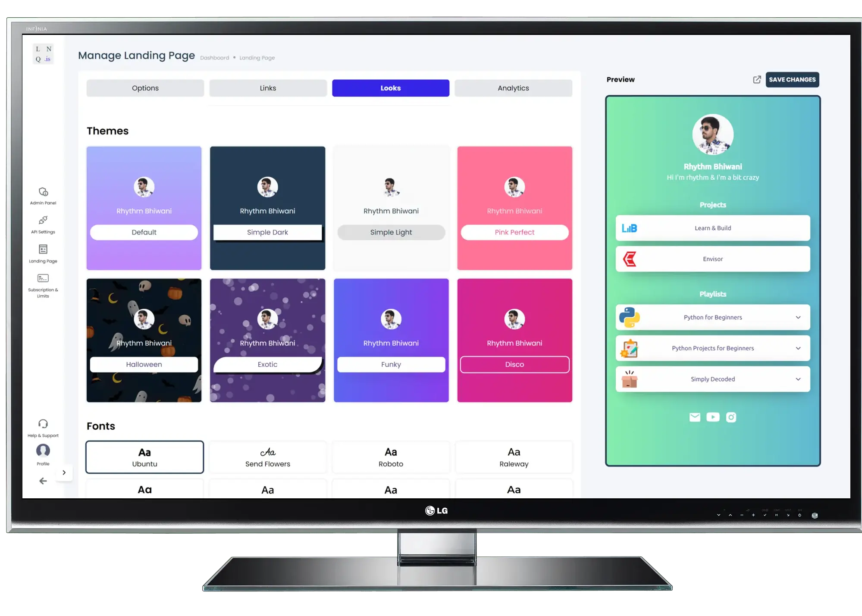Screen dimensions: 862x616
Task: Click the Profile icon in sidebar
Action: point(43,450)
